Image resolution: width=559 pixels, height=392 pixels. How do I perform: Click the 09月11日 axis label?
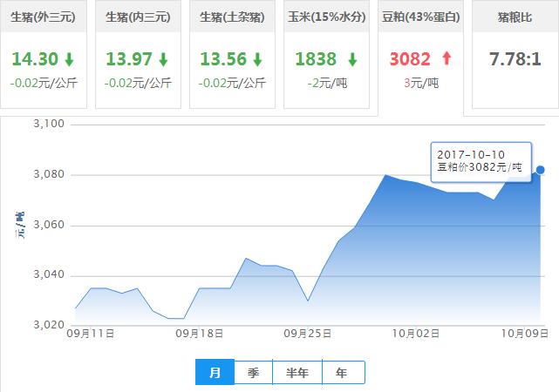click(x=91, y=334)
